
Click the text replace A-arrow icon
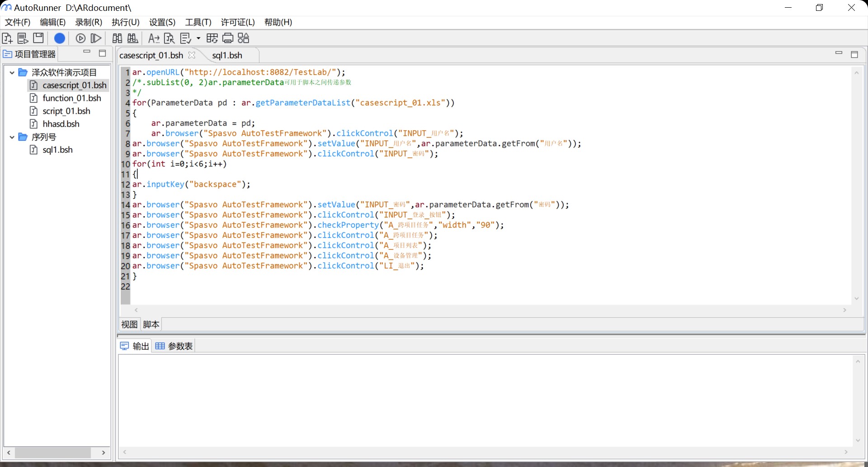pos(154,38)
